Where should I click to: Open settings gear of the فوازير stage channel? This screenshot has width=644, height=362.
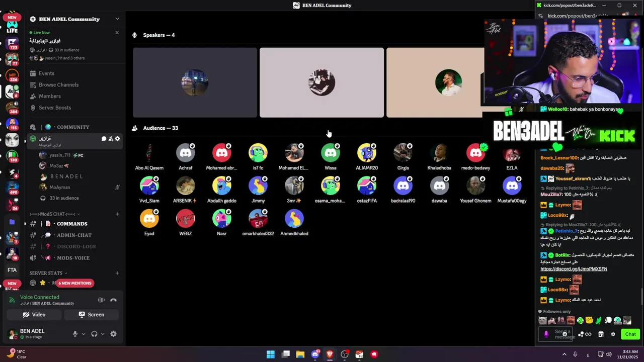pyautogui.click(x=117, y=139)
